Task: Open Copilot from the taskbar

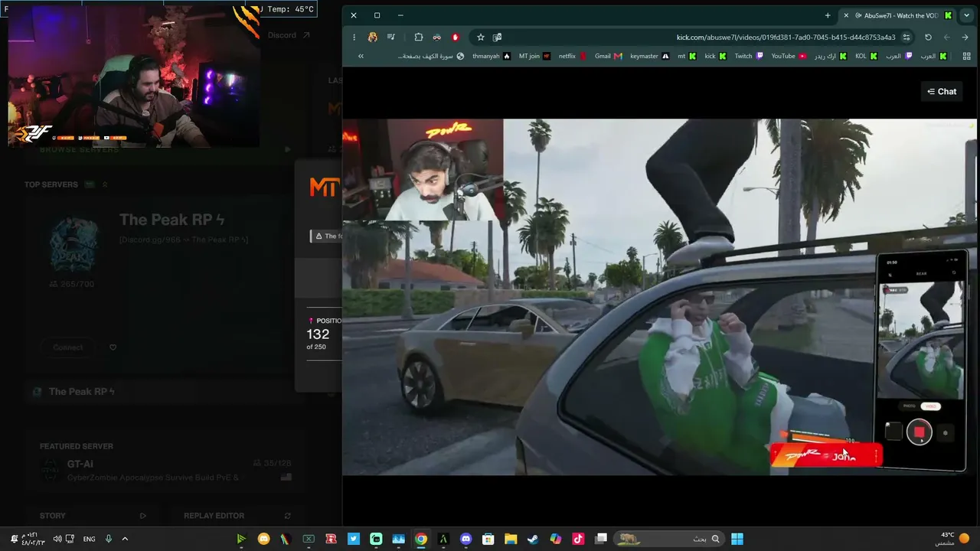Action: coord(556,539)
